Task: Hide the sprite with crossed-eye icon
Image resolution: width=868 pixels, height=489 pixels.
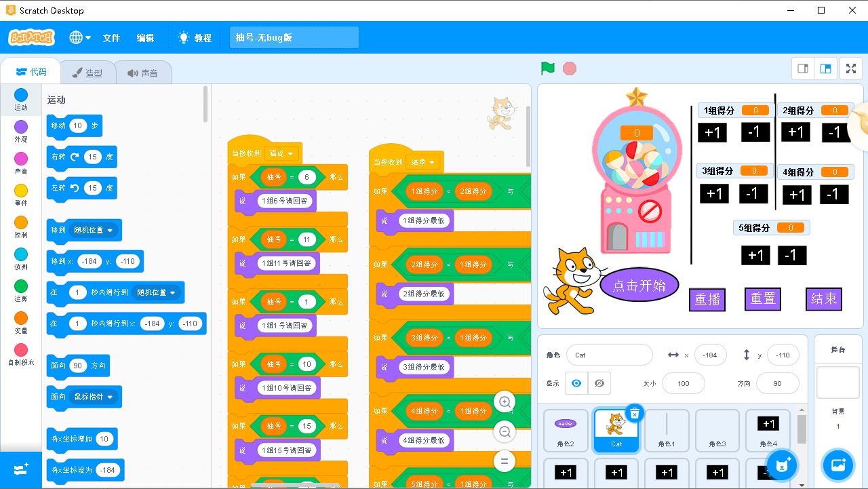Action: [599, 383]
